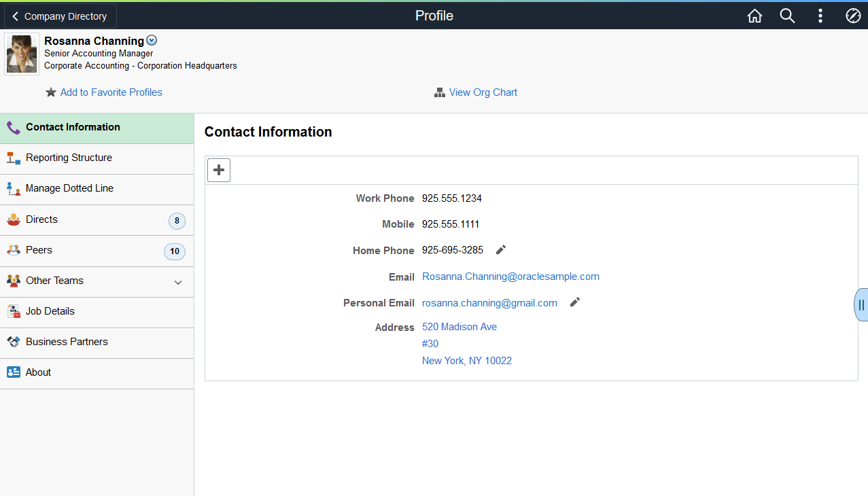
Task: Open the Business Partners section
Action: click(x=97, y=343)
